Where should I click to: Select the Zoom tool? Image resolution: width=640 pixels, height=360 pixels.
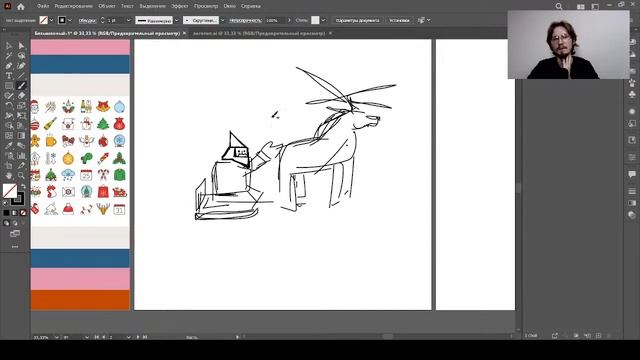[21, 176]
